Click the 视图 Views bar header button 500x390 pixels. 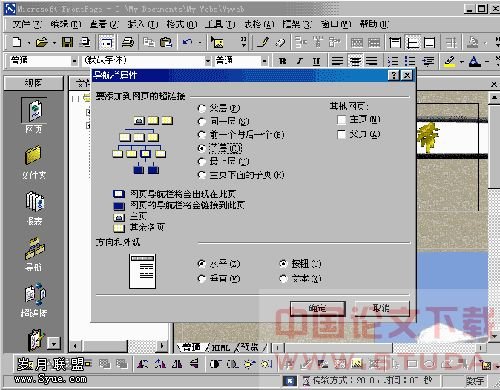[x=33, y=83]
